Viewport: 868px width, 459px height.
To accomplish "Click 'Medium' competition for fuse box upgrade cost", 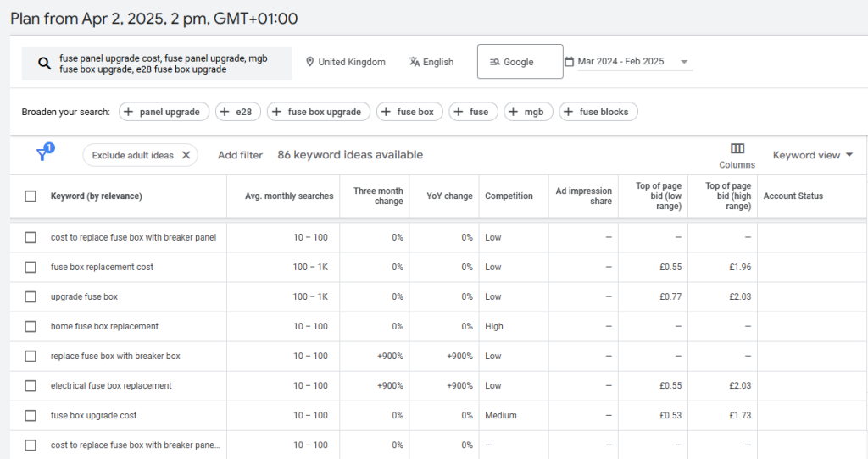I will (x=500, y=415).
